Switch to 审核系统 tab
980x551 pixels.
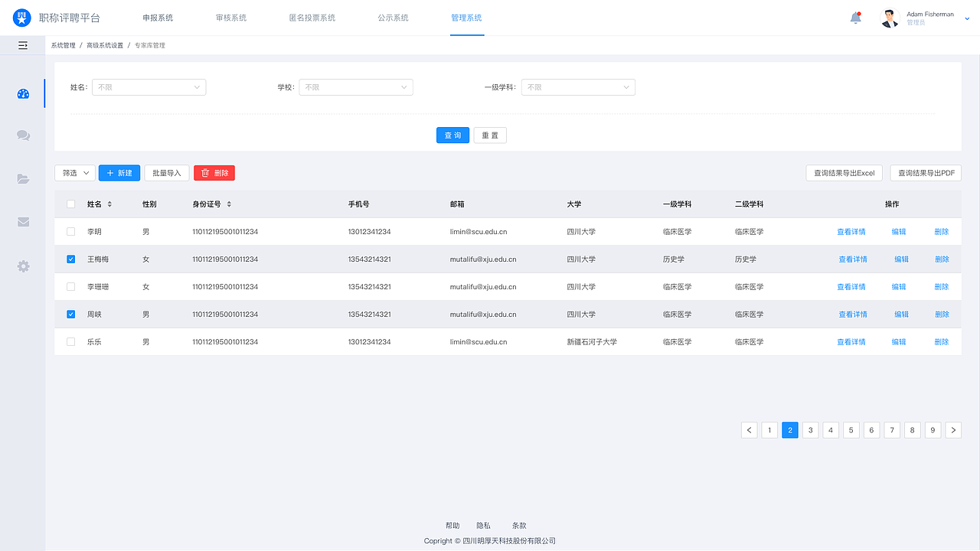pos(231,18)
